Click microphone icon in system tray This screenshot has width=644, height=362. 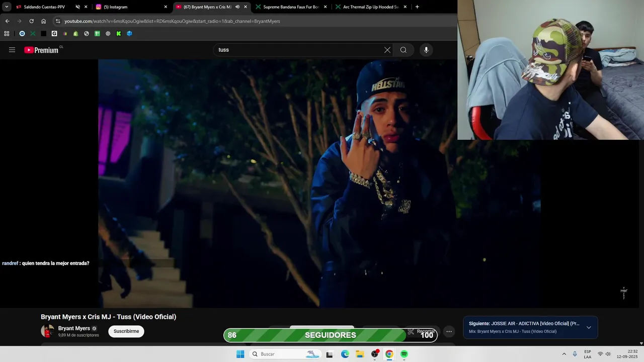click(x=575, y=354)
